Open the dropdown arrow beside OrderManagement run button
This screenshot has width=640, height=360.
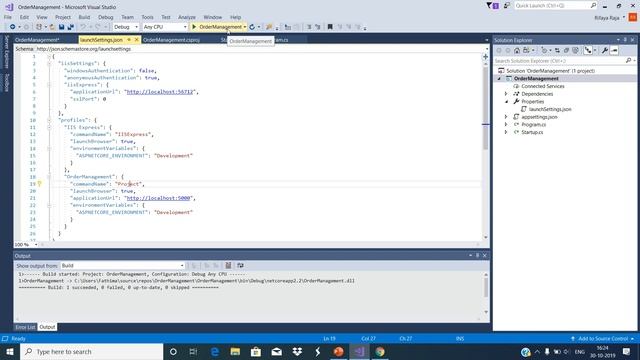[244, 27]
